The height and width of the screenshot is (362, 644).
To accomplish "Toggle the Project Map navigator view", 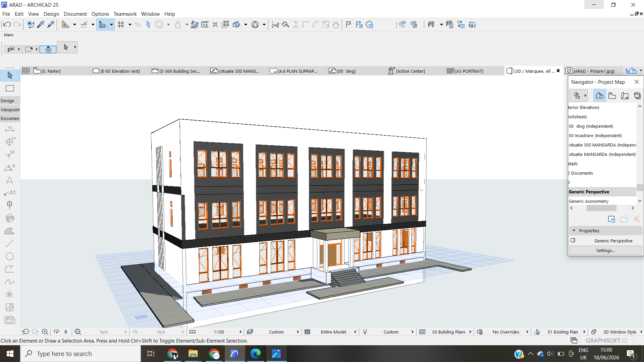I will (599, 96).
